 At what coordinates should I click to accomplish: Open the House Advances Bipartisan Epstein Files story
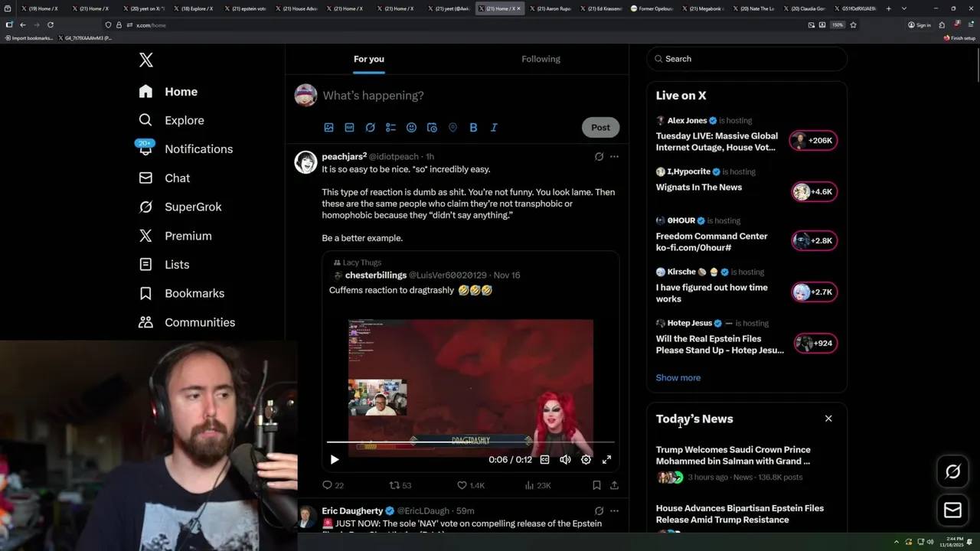tap(740, 514)
